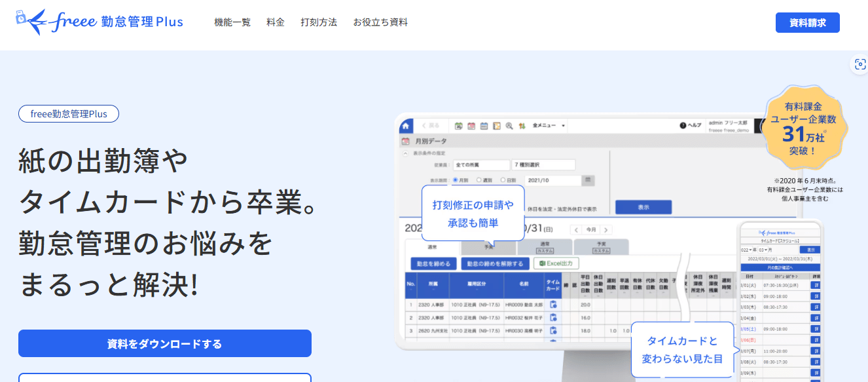This screenshot has width=868, height=382.
Task: Click the タイムカードと変わらない見た目 callout
Action: point(682,349)
